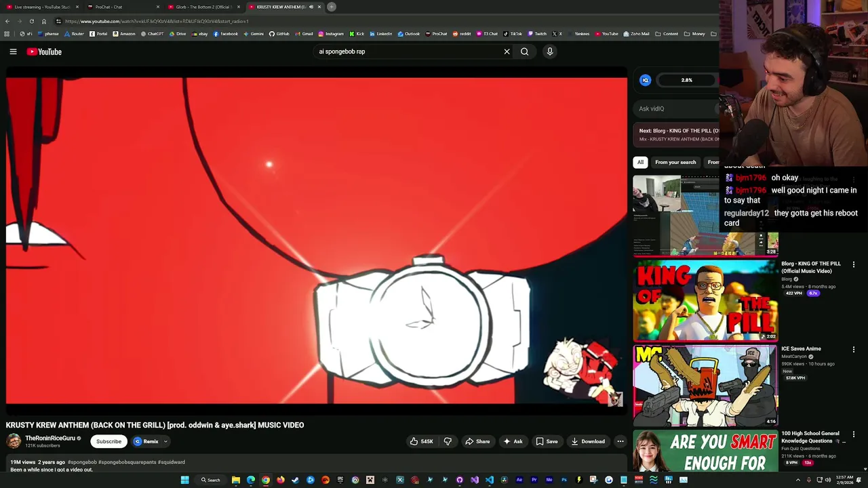This screenshot has height=488, width=868.
Task: Start voice search with microphone icon
Action: pos(550,52)
